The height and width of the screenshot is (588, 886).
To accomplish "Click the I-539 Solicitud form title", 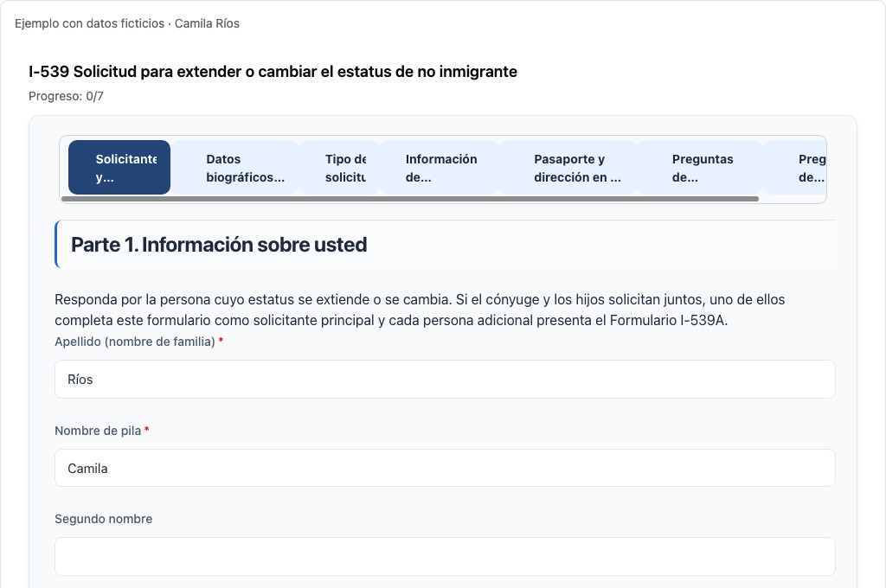I will [273, 72].
